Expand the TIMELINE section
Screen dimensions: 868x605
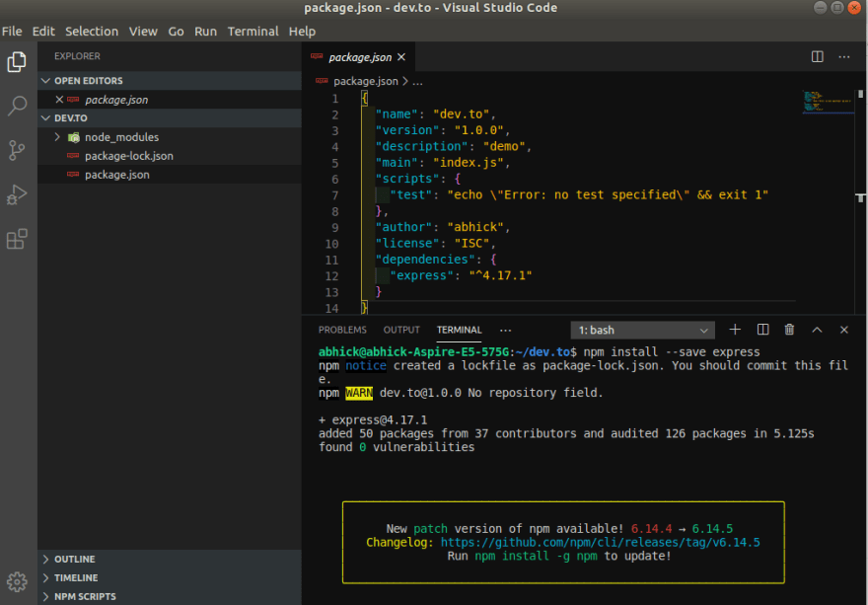pyautogui.click(x=46, y=577)
